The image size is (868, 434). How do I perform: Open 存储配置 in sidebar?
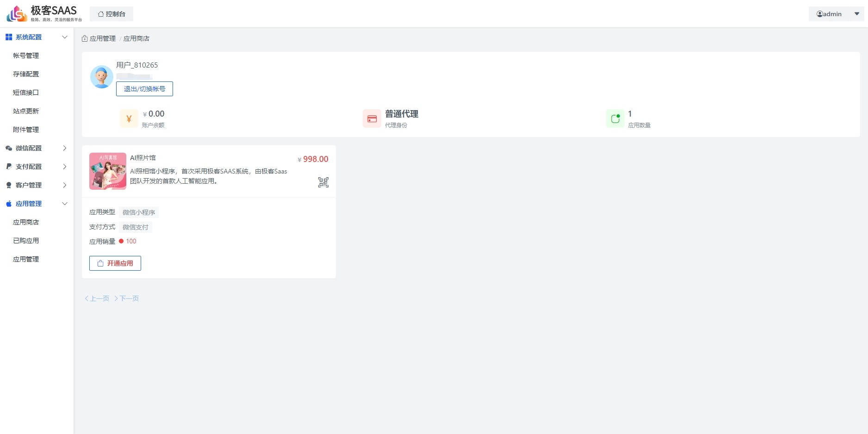(x=26, y=74)
